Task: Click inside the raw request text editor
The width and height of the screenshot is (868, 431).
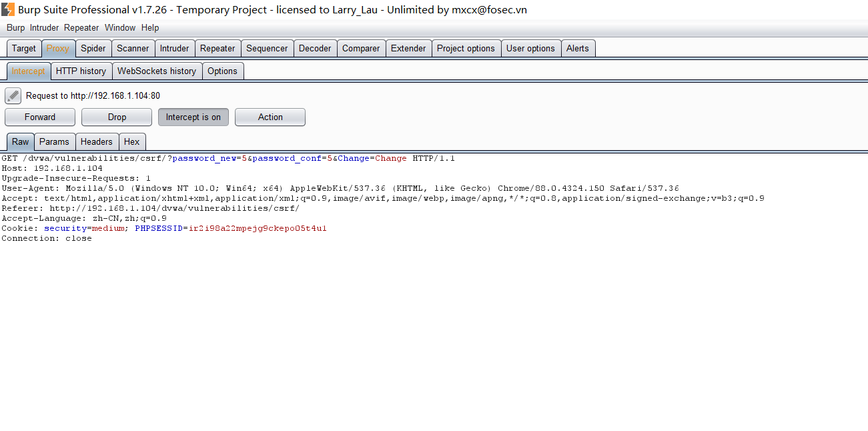Action: (434, 320)
